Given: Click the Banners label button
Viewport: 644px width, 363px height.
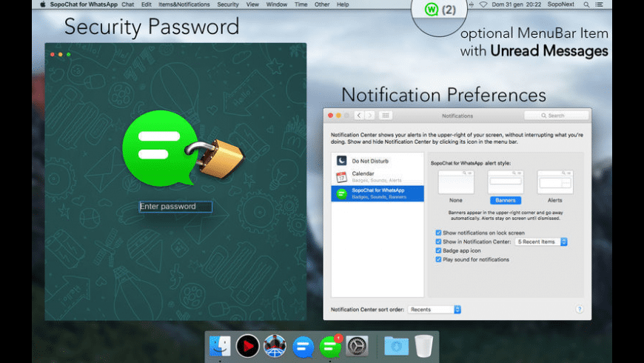Looking at the screenshot, I should (505, 200).
